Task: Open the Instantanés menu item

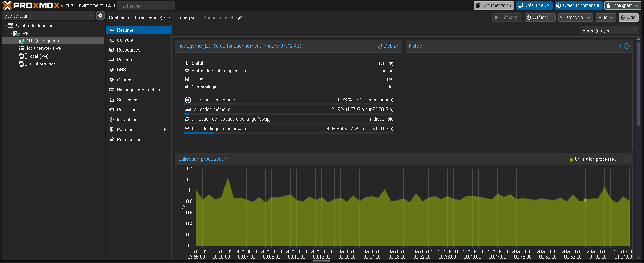Action: [139, 119]
